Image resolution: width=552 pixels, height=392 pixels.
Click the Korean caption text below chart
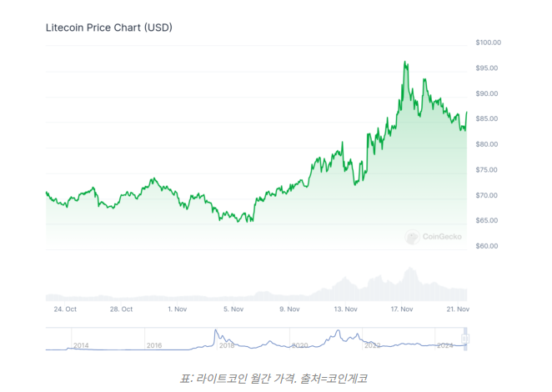click(274, 379)
